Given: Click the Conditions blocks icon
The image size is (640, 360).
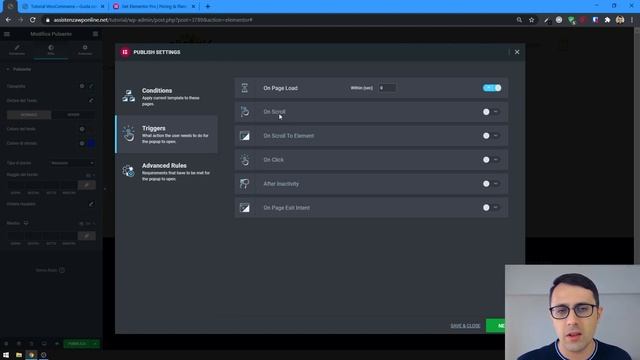Looking at the screenshot, I should pos(129,96).
